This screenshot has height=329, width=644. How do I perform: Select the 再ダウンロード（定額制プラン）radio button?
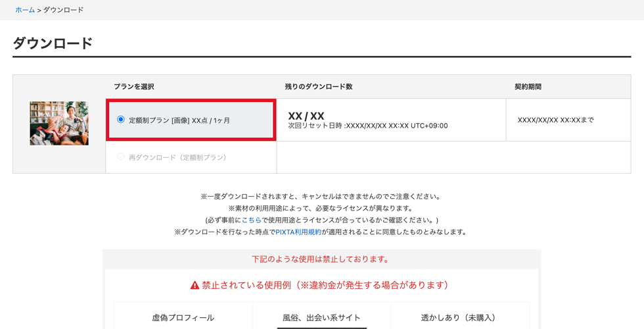120,157
